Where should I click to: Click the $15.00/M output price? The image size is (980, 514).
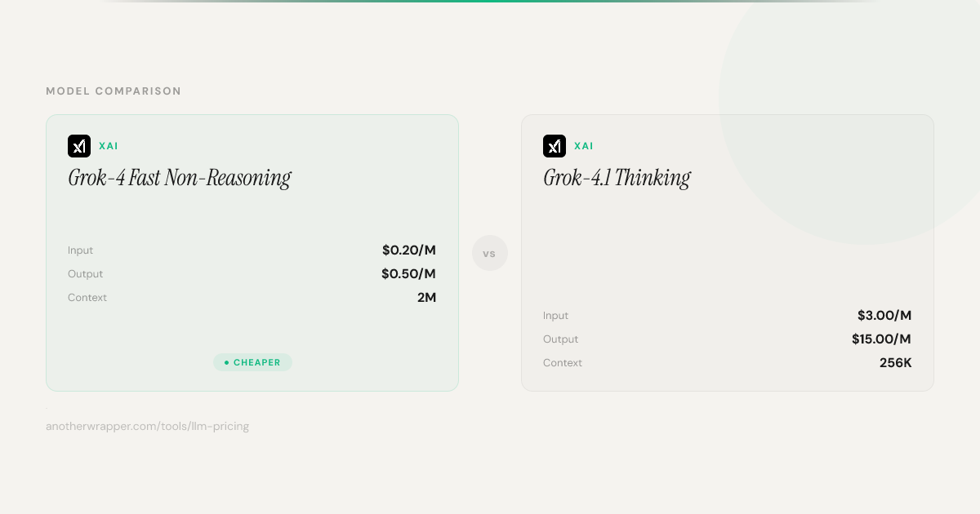881,339
